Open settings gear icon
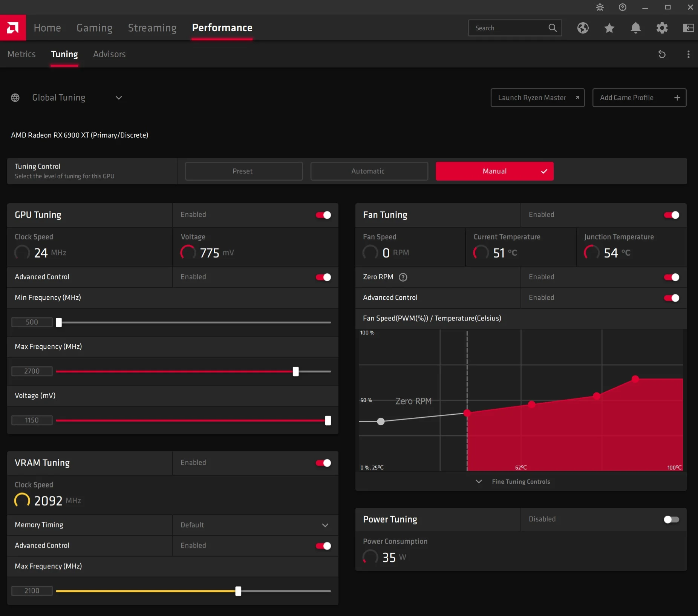This screenshot has height=616, width=698. pyautogui.click(x=662, y=28)
